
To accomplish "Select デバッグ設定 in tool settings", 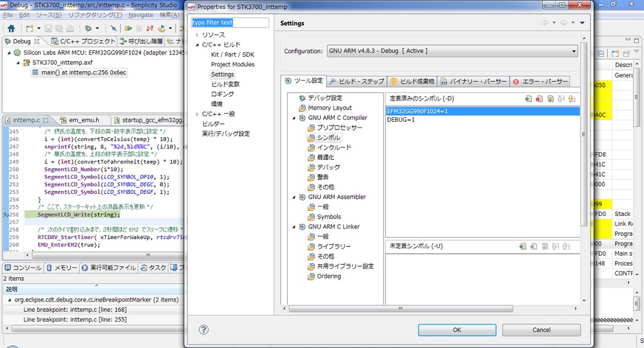I will [325, 98].
